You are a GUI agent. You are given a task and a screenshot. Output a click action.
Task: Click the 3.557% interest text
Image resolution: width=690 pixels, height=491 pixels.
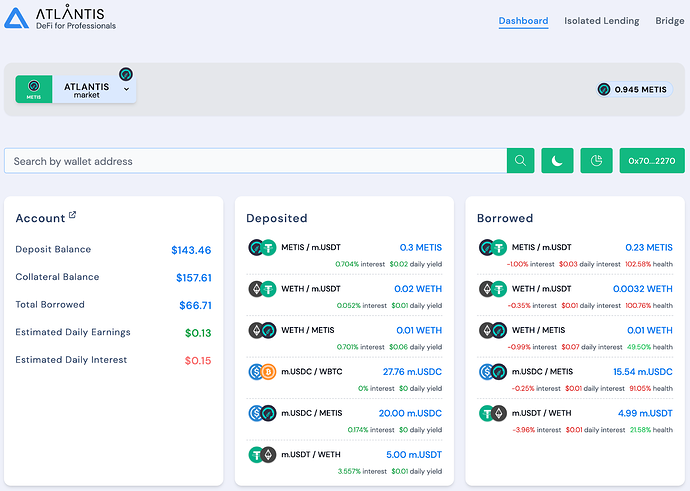[362, 471]
